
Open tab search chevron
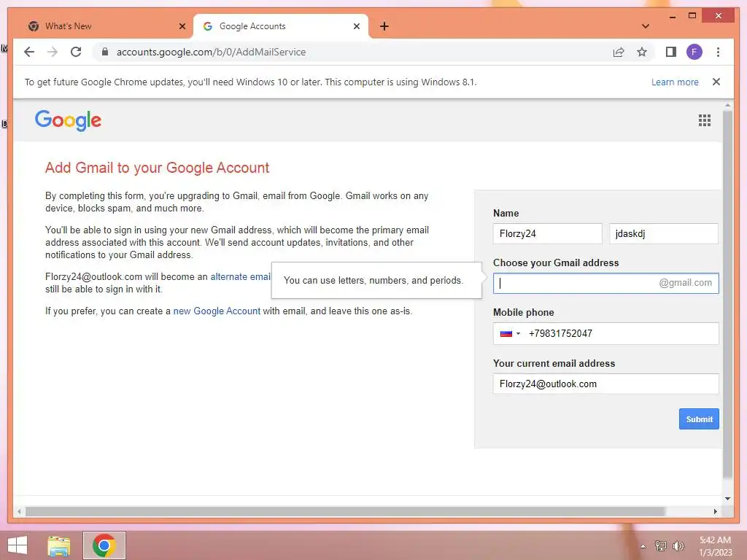[645, 26]
